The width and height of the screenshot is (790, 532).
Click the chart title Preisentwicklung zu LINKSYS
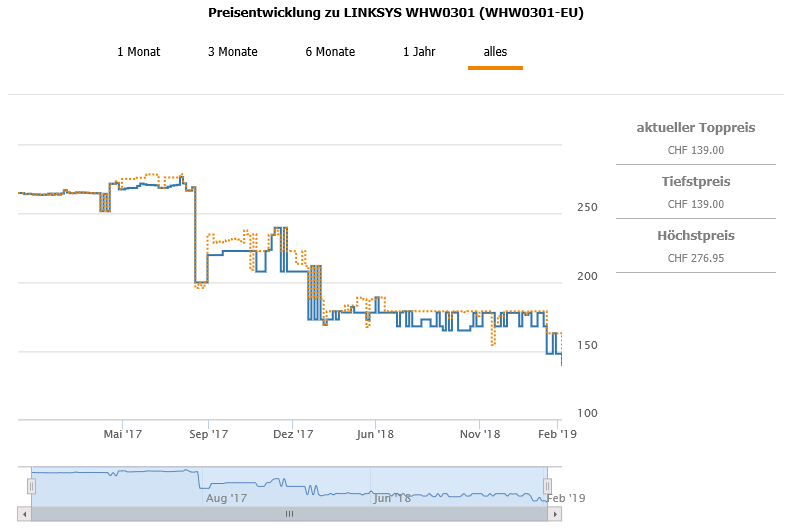[x=396, y=13]
